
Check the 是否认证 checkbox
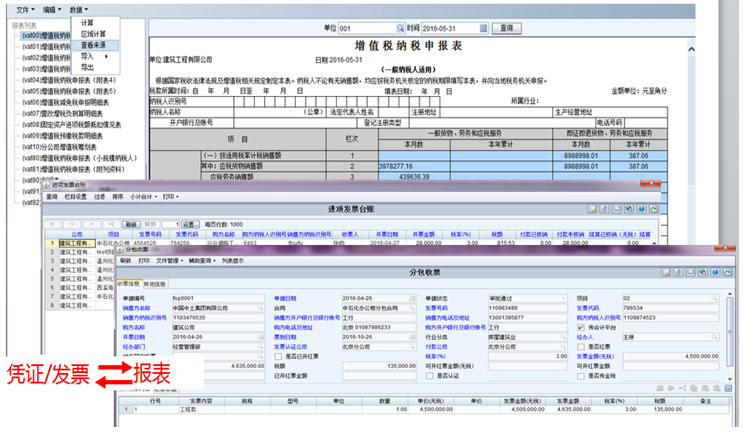[429, 376]
